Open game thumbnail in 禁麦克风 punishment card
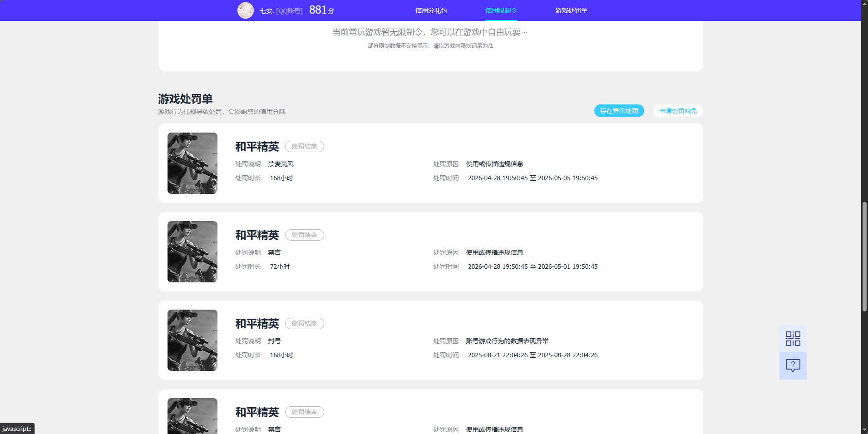The image size is (868, 434). pyautogui.click(x=192, y=163)
